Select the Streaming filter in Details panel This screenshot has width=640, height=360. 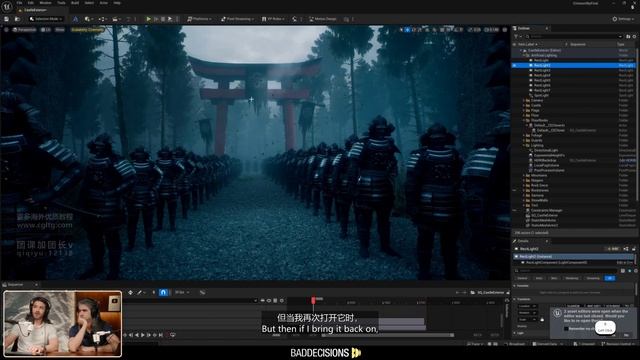(x=593, y=278)
